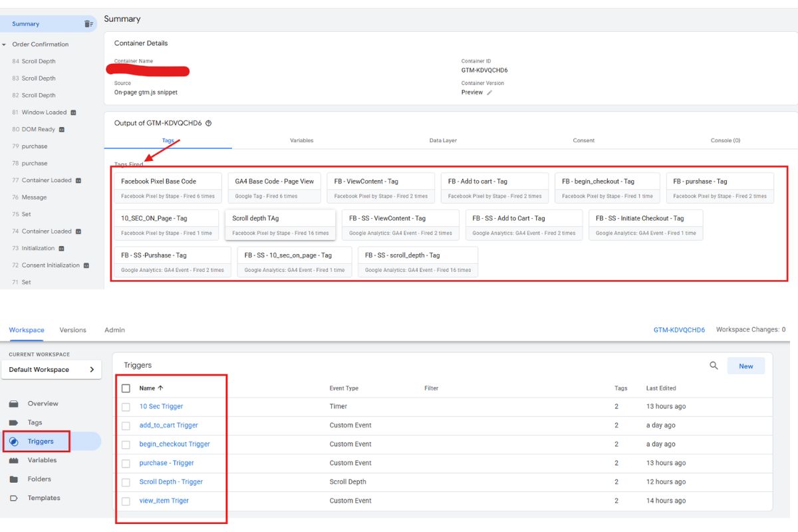The image size is (798, 532).
Task: Click the help icon beside Output of GTM-KDVQCHD6
Action: (208, 123)
